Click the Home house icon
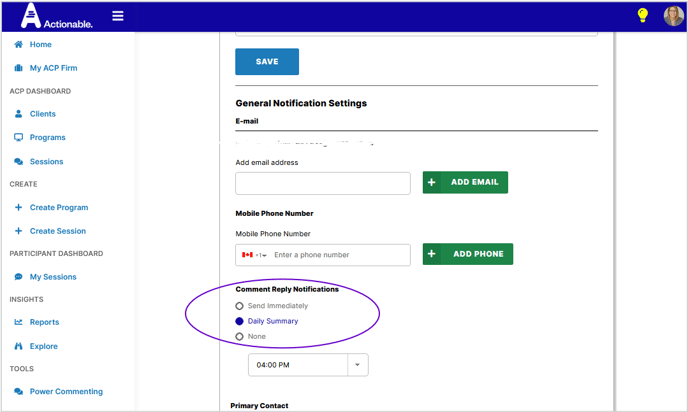Image resolution: width=688 pixels, height=412 pixels. click(x=18, y=45)
